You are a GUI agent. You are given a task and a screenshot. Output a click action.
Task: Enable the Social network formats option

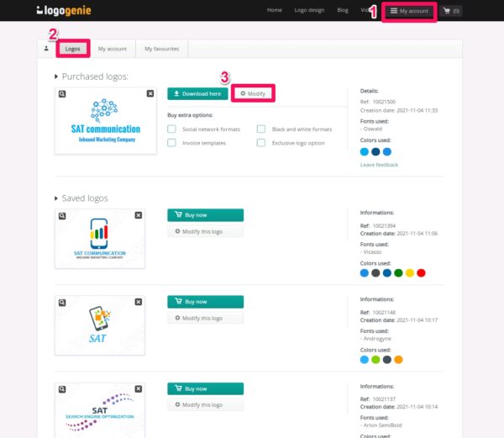tap(171, 129)
